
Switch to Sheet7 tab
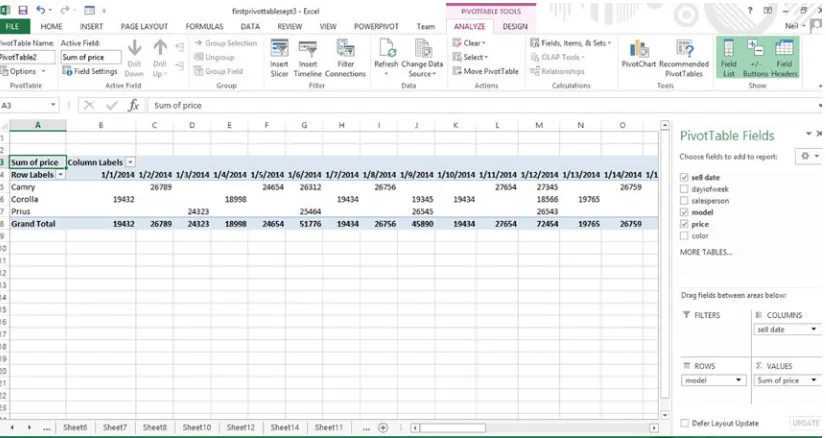115,427
